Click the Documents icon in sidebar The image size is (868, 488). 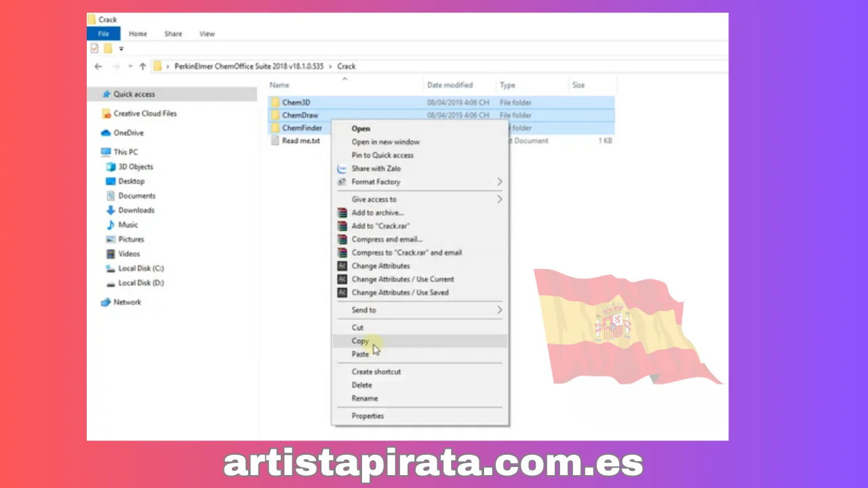[111, 196]
